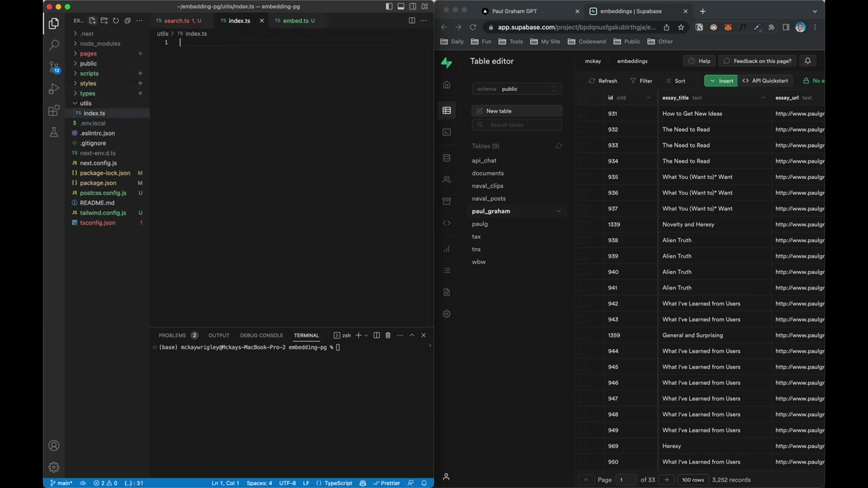This screenshot has width=868, height=488.
Task: Click Supabase notifications bell icon
Action: point(808,61)
